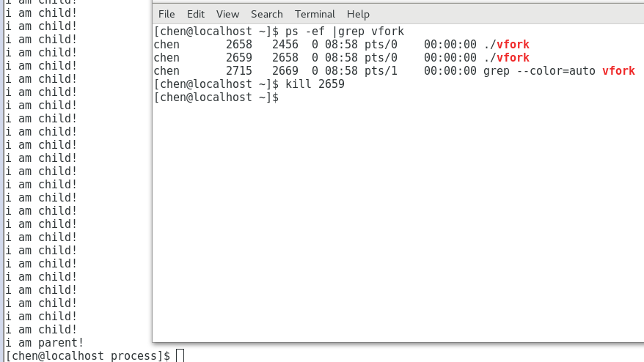This screenshot has height=362, width=644.
Task: Click the 'ps -ef |grep vfork' command text
Action: [345, 32]
